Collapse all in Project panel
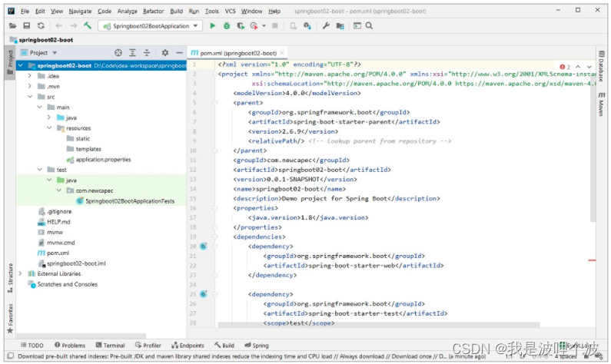This screenshot has height=364, width=611. coord(147,52)
